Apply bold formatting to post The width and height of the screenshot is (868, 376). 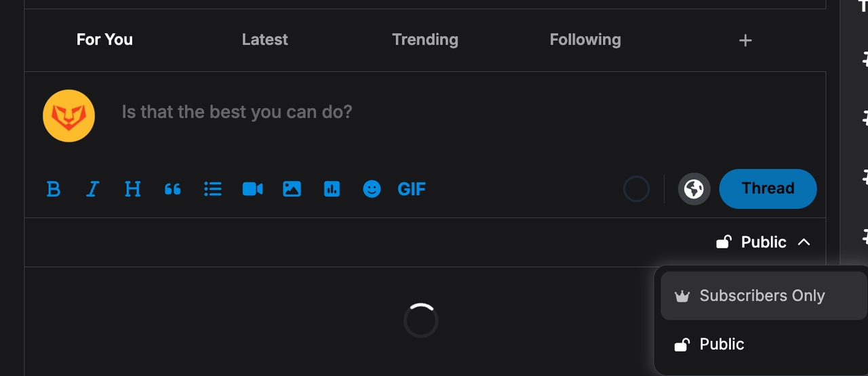[53, 189]
